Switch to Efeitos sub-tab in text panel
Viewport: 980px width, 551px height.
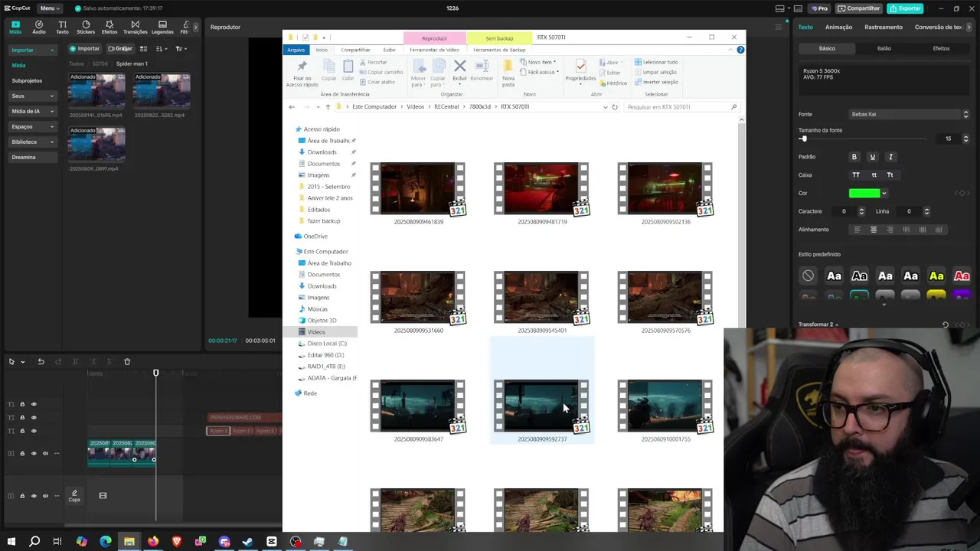(941, 48)
